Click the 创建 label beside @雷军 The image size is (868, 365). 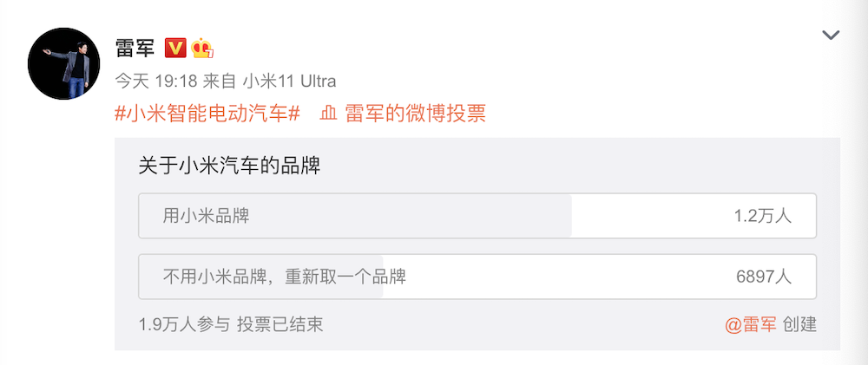tap(799, 325)
